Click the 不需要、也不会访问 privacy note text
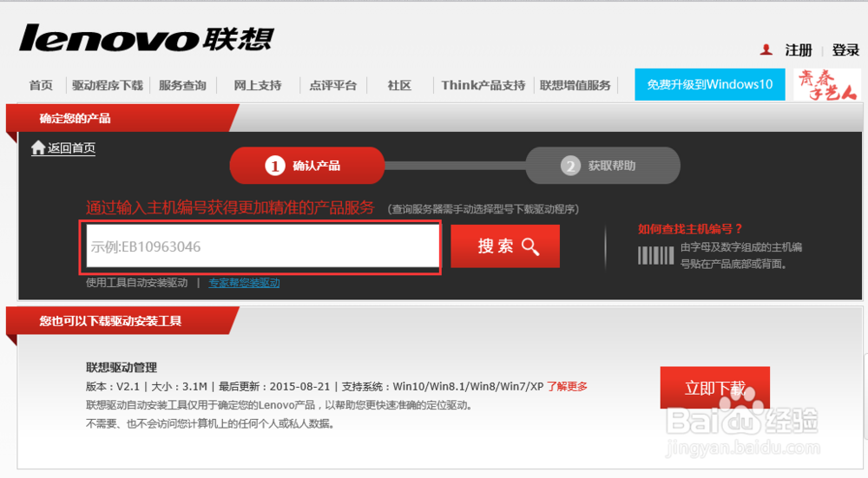This screenshot has width=868, height=478. pos(210,424)
